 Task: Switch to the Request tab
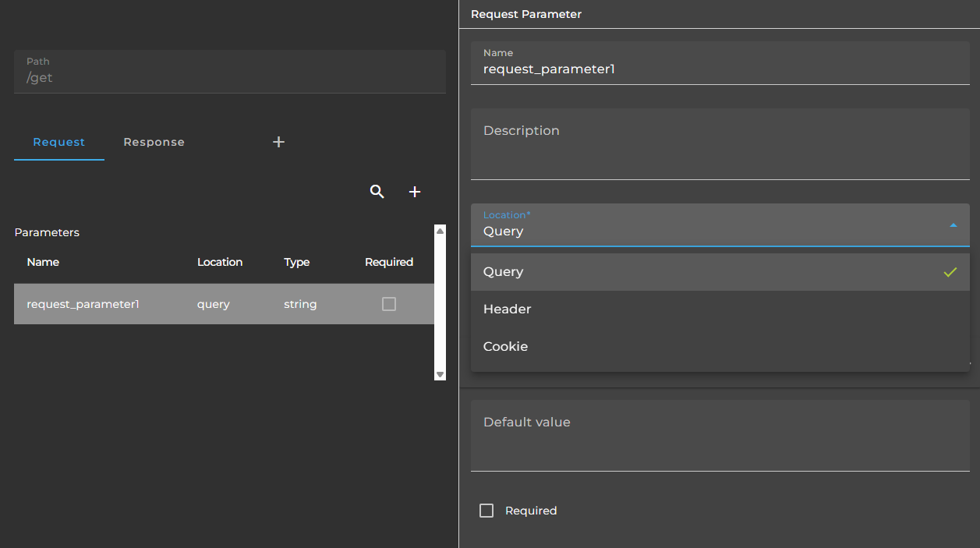click(x=59, y=142)
